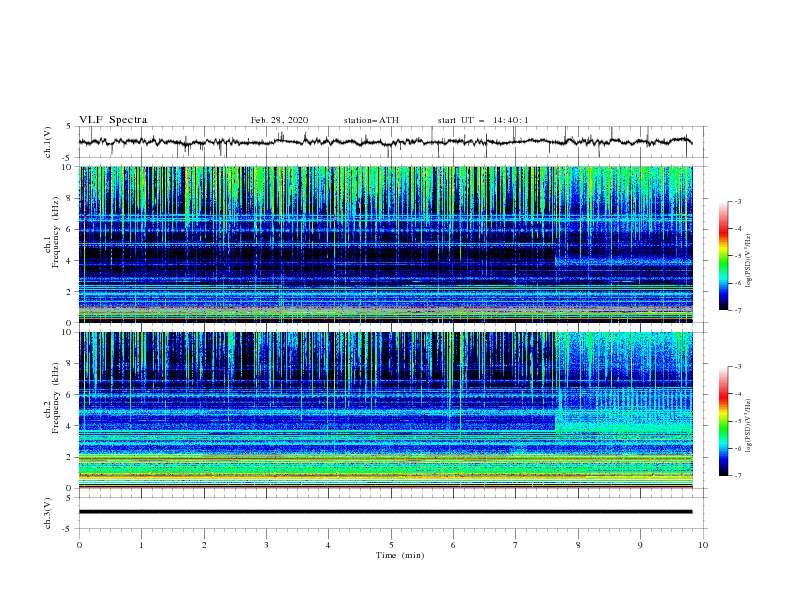792x612 pixels.
Task: Click the thick black ch.3 voltage trace
Action: click(385, 512)
